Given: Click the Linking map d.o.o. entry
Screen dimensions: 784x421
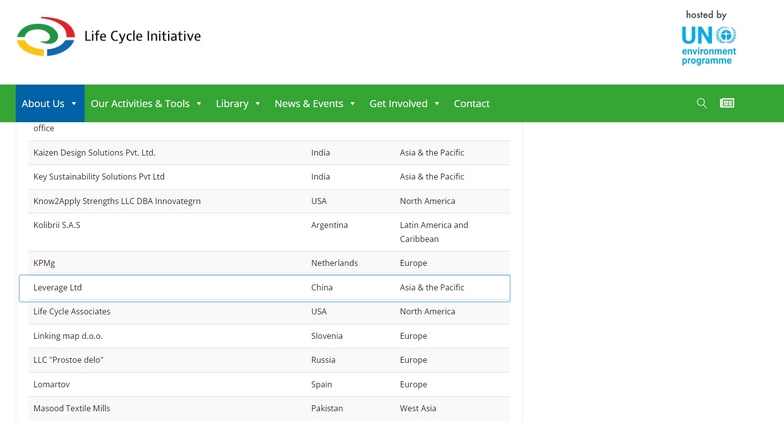Looking at the screenshot, I should [68, 336].
